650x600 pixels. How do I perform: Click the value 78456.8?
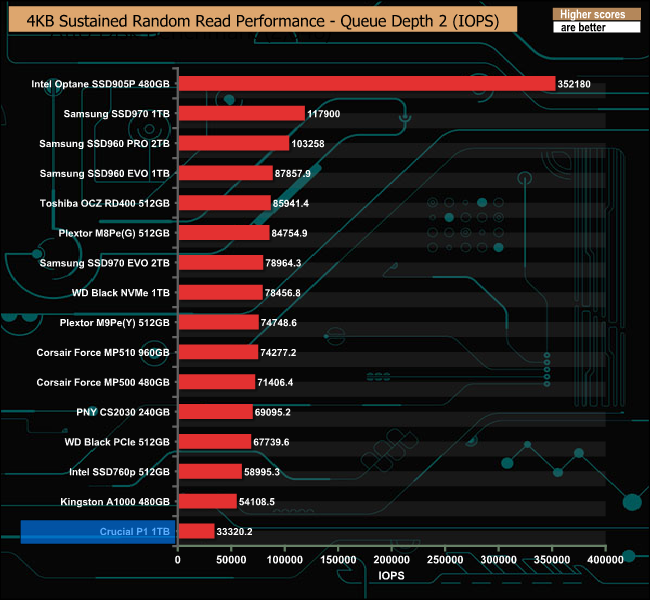tap(282, 293)
